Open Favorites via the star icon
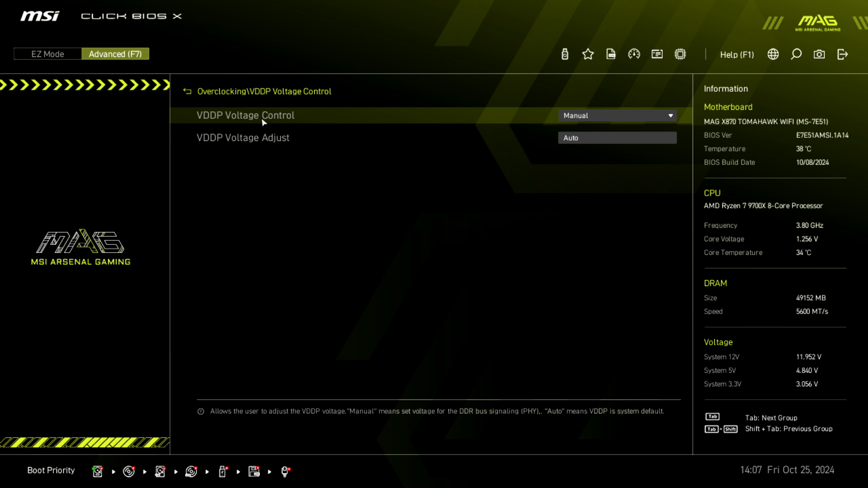This screenshot has width=868, height=488. coord(588,54)
